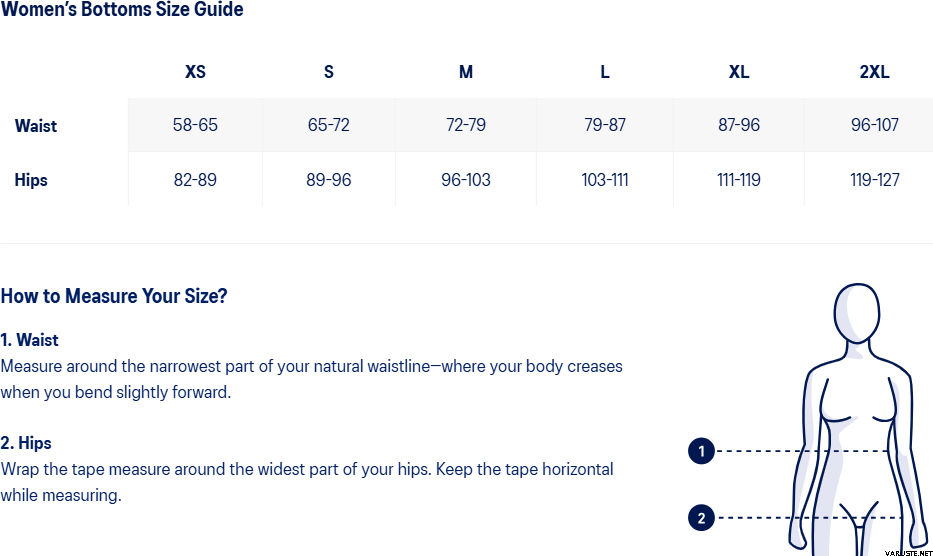Click the 2. Hips instruction heading
Viewport: 933px width, 556px height.
pyautogui.click(x=26, y=443)
